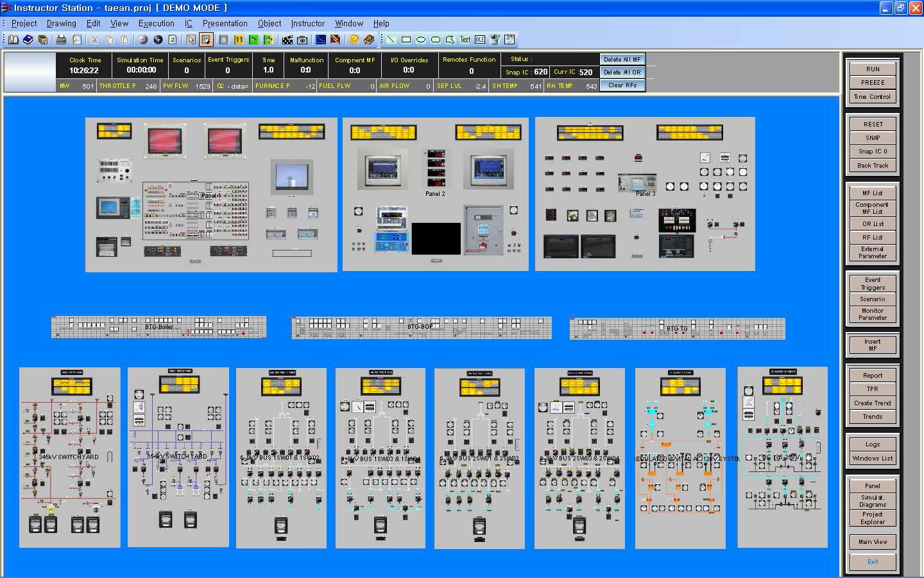Image resolution: width=924 pixels, height=578 pixels.
Task: Click the camera snapshot icon
Action: [302, 40]
